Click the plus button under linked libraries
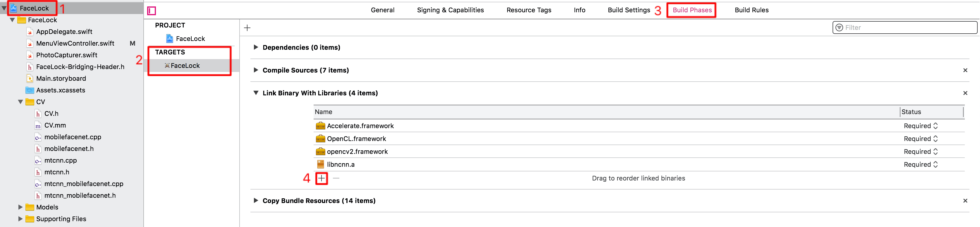This screenshot has height=227, width=980. 321,178
